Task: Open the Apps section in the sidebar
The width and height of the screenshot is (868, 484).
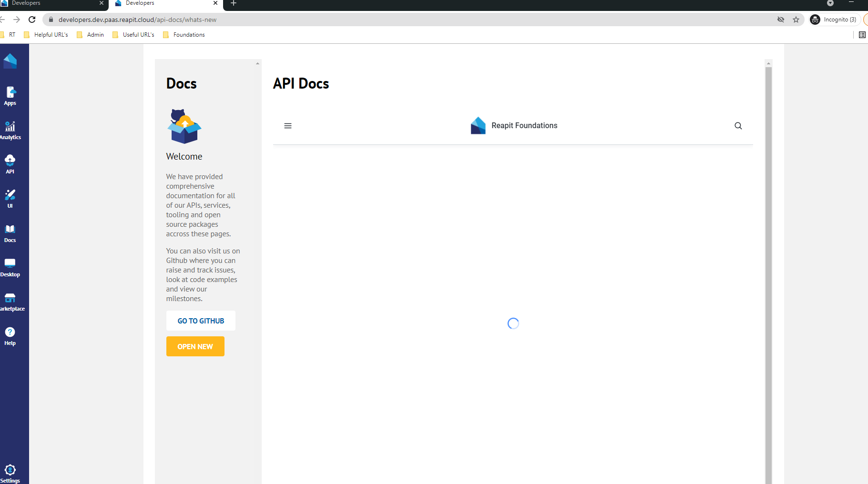Action: (x=10, y=95)
